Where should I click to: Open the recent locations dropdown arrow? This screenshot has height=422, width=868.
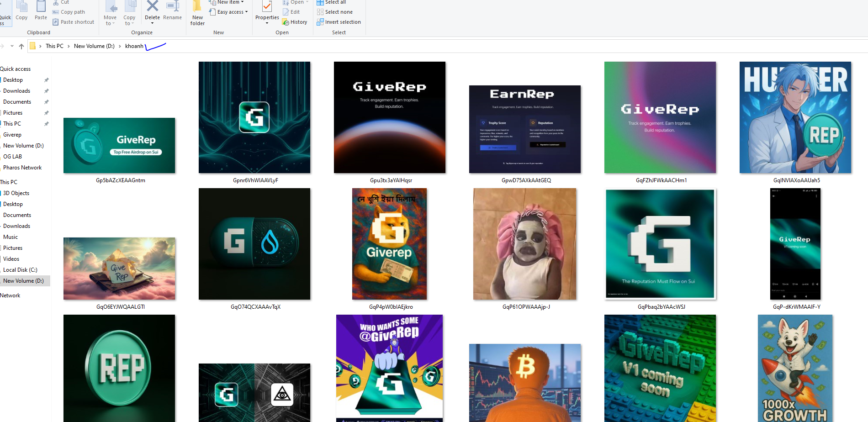pos(12,46)
